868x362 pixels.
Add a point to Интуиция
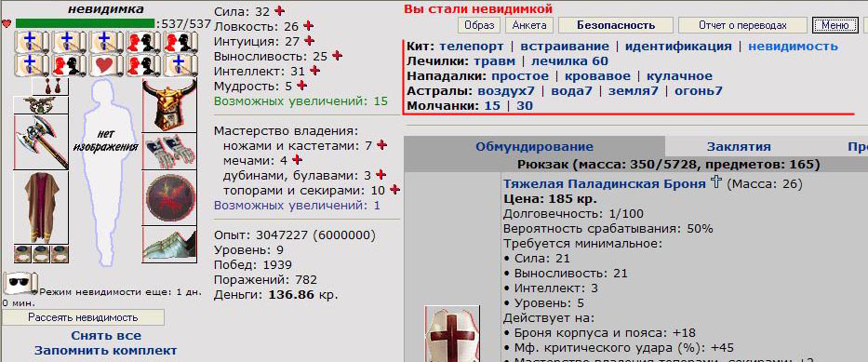309,40
